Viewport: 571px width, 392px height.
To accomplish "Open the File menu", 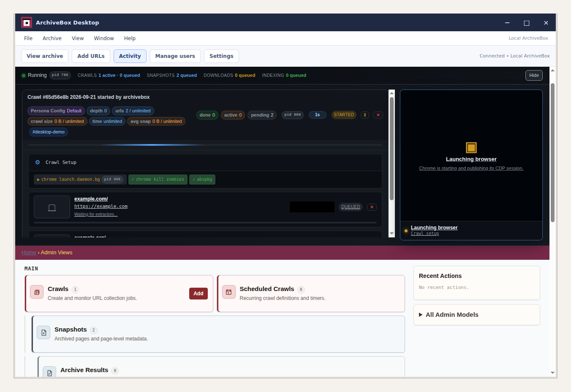I will point(28,38).
